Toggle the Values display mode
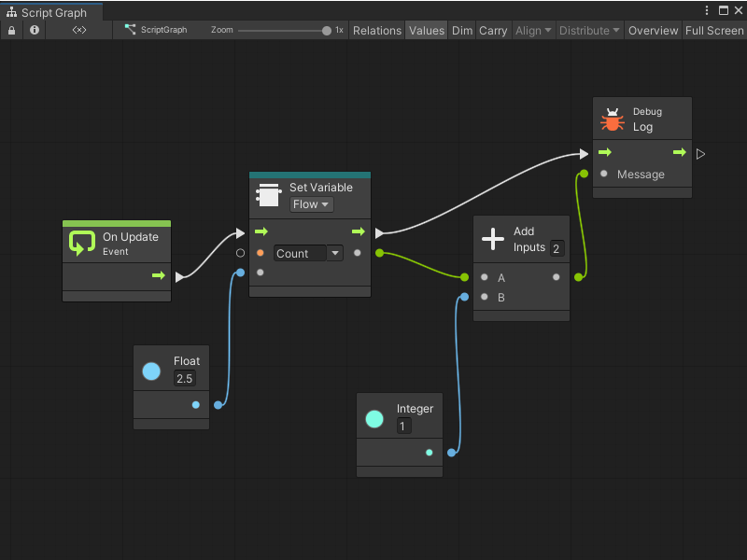Viewport: 747px width, 560px height. [426, 30]
